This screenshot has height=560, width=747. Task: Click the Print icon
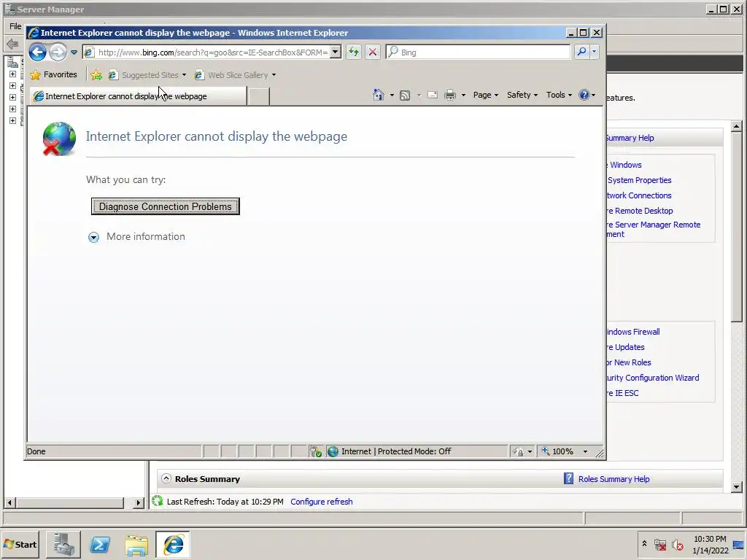pyautogui.click(x=450, y=96)
